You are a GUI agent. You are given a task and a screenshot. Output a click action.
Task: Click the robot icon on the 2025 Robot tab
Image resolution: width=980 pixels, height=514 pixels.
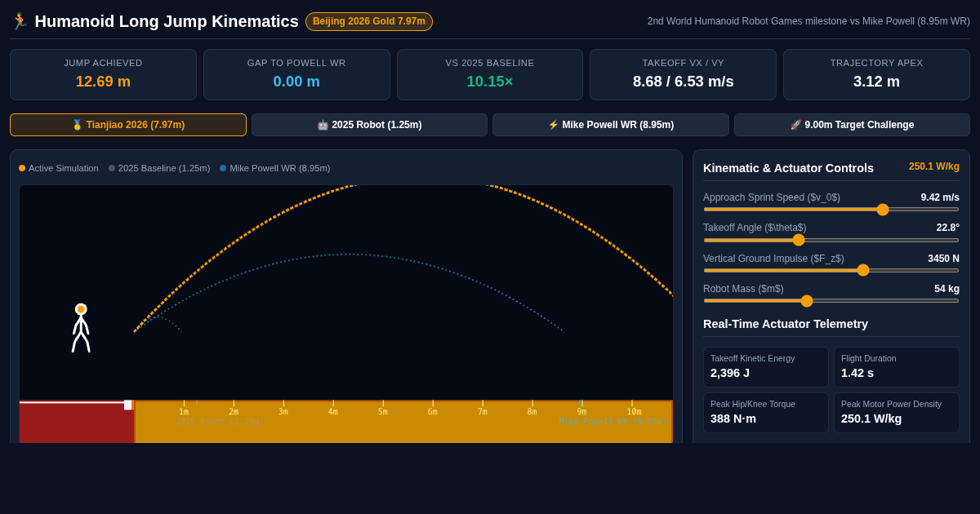click(323, 125)
